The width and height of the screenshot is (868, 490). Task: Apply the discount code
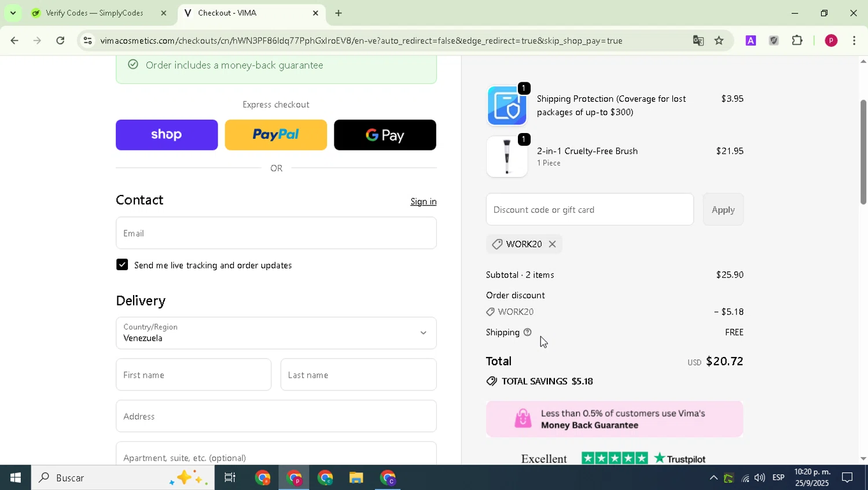coord(723,209)
